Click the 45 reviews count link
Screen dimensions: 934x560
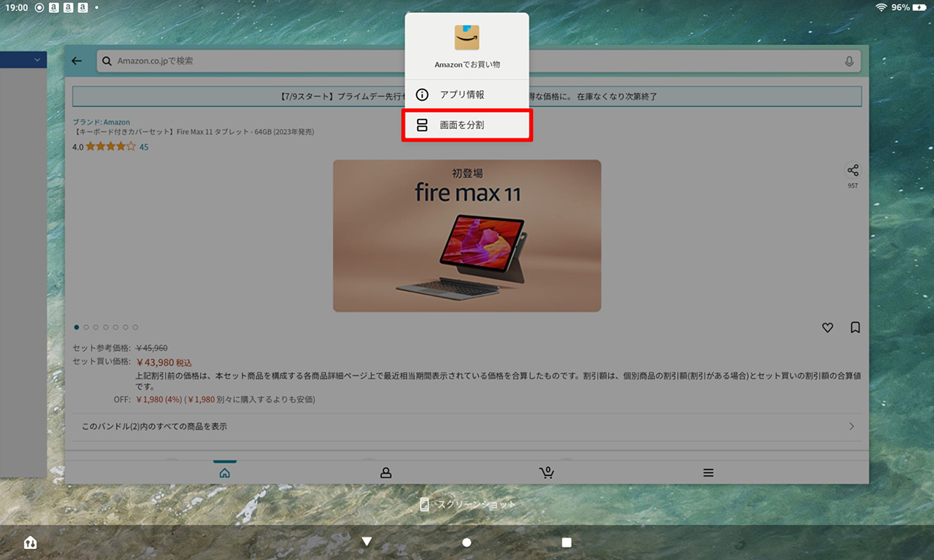pos(144,146)
